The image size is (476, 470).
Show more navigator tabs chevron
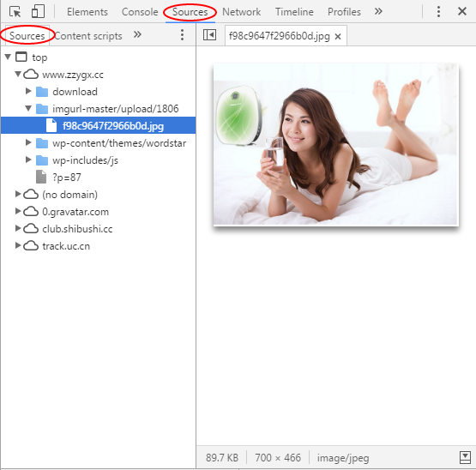[x=137, y=34]
